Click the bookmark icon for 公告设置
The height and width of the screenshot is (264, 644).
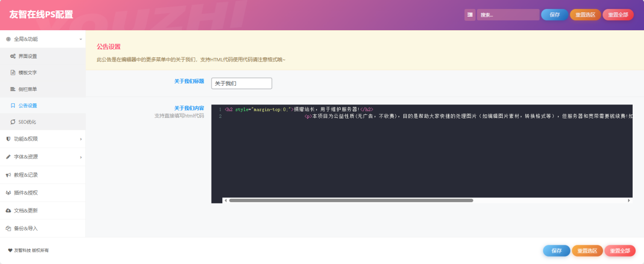click(13, 106)
